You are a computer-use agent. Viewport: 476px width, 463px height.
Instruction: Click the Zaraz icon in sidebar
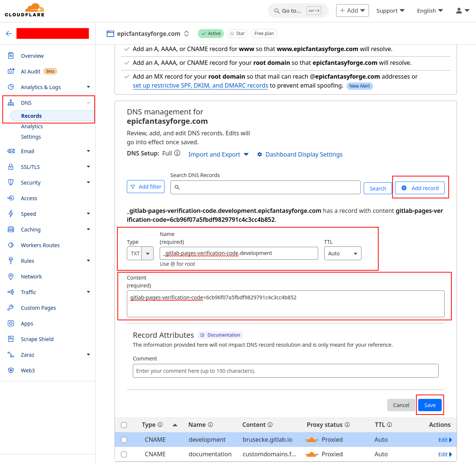click(x=11, y=355)
